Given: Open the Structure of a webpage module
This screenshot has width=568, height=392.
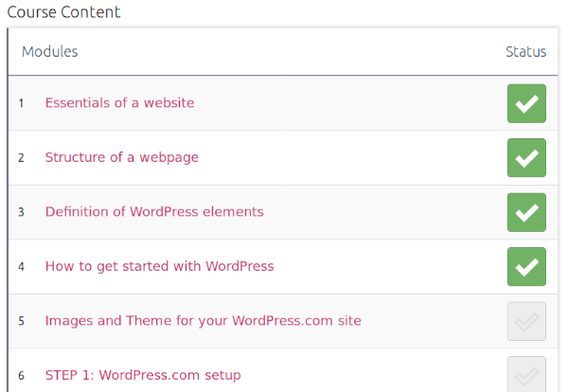Looking at the screenshot, I should (x=121, y=157).
